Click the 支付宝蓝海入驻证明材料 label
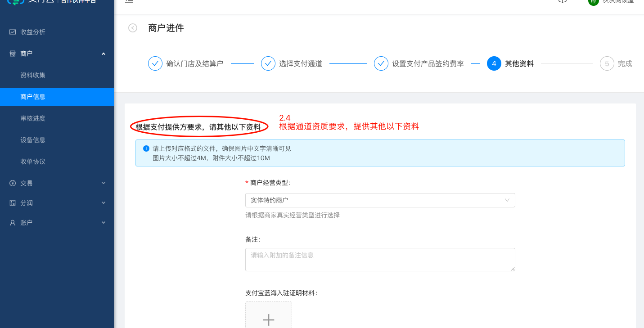The image size is (644, 328). pos(282,293)
